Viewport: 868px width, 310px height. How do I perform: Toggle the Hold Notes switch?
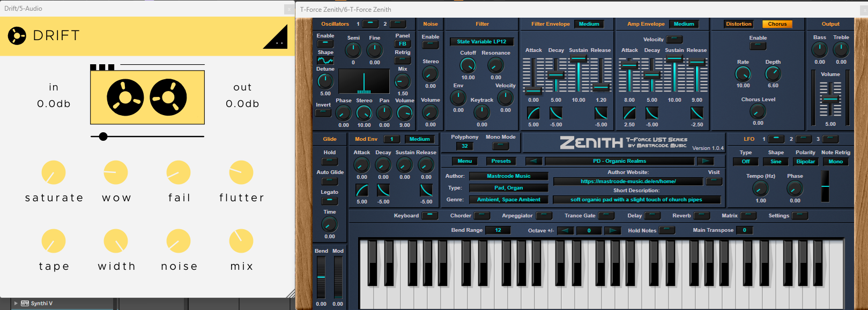coord(667,230)
